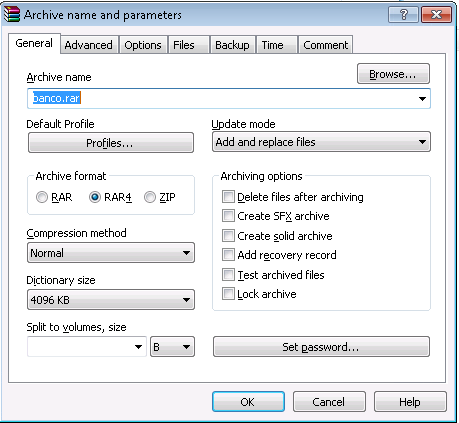Image resolution: width=459 pixels, height=423 pixels.
Task: Expand the Compression method dropdown
Action: (x=111, y=253)
